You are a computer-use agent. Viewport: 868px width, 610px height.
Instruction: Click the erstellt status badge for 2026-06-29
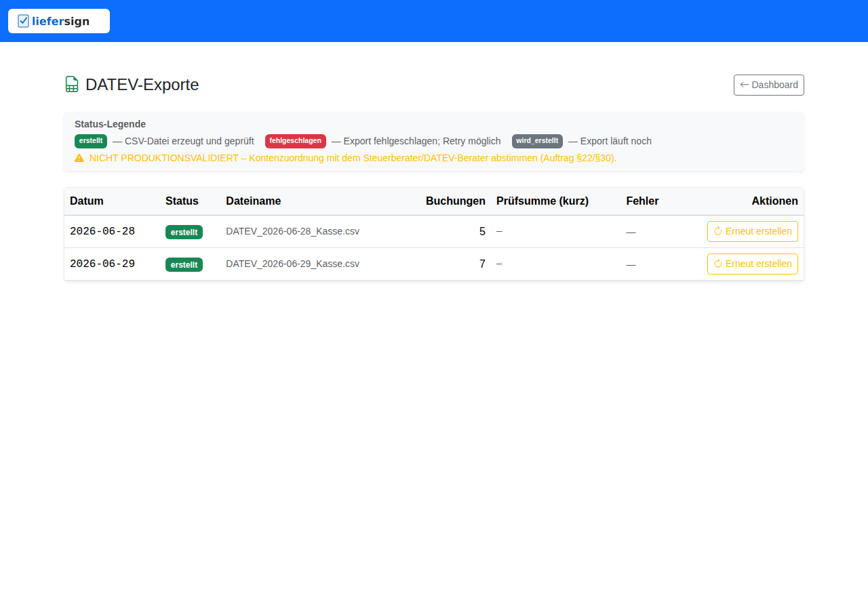click(x=184, y=264)
